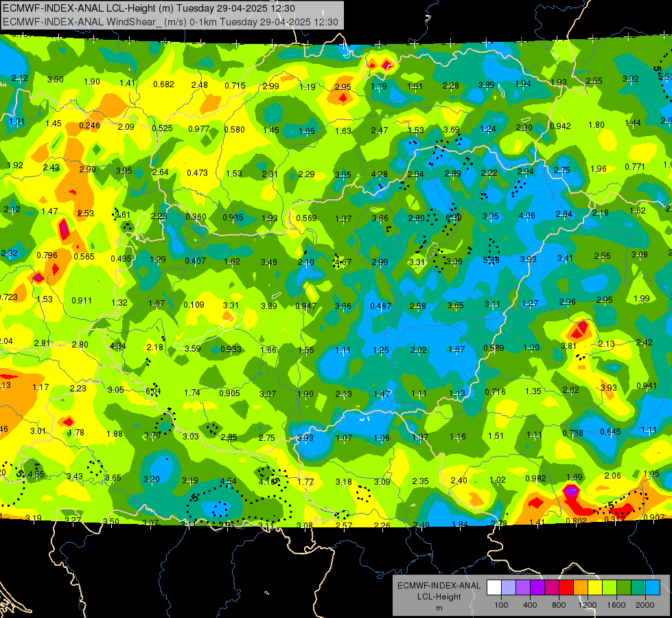Viewport: 672px width, 618px height.
Task: Click the legend tick label 2000
Action: [645, 605]
